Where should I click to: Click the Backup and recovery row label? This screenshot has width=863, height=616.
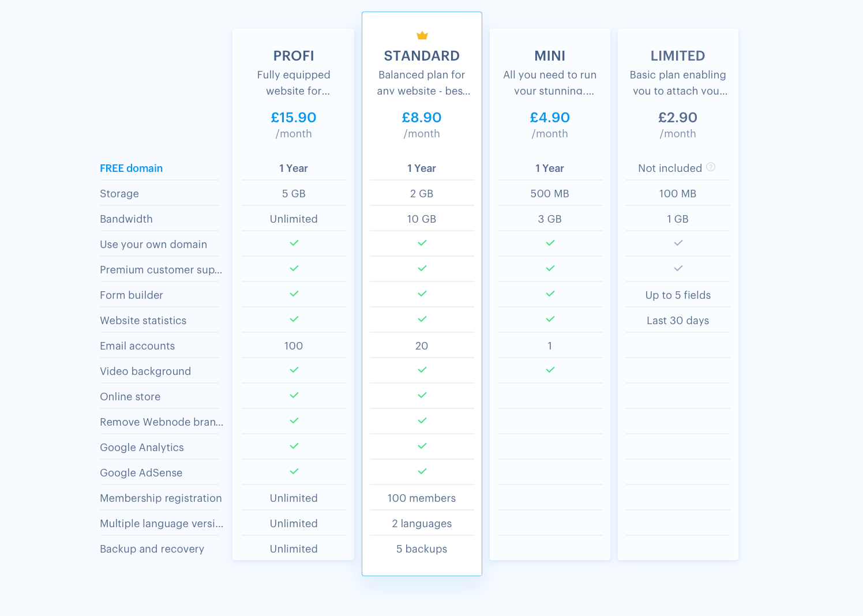click(152, 549)
